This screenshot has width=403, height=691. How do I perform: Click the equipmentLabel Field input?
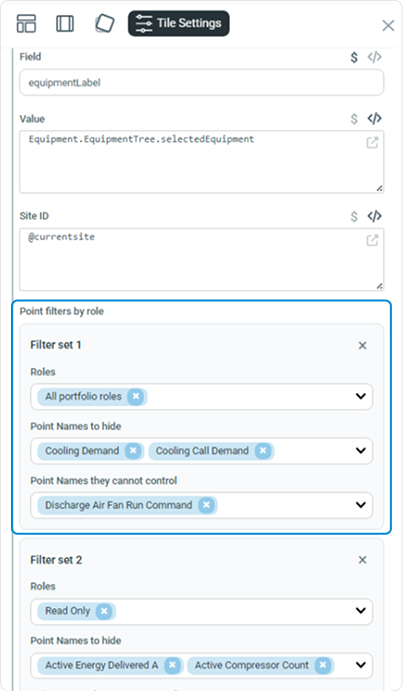pyautogui.click(x=202, y=82)
